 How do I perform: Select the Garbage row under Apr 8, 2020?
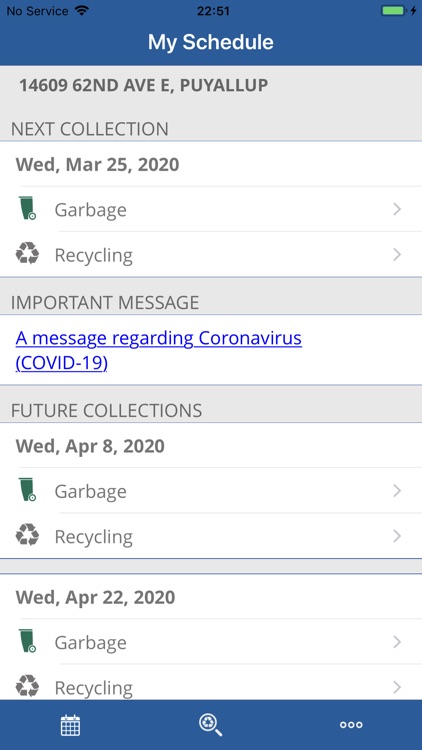(x=211, y=491)
